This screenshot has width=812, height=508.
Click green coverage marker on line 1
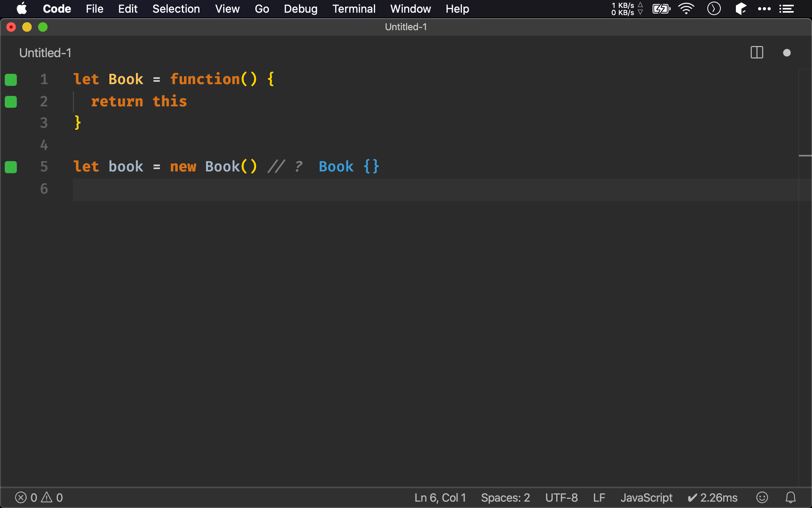(11, 80)
